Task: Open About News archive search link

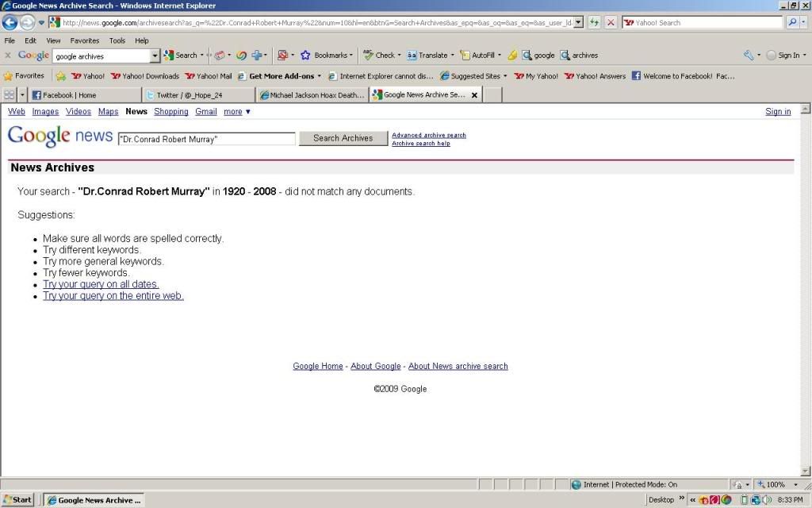Action: click(x=458, y=366)
